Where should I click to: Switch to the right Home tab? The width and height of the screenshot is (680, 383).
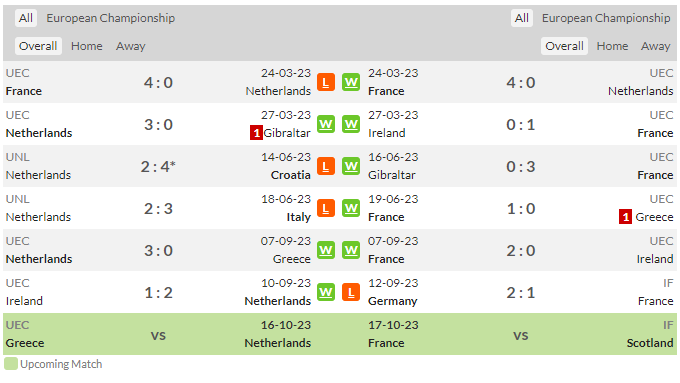[x=612, y=46]
